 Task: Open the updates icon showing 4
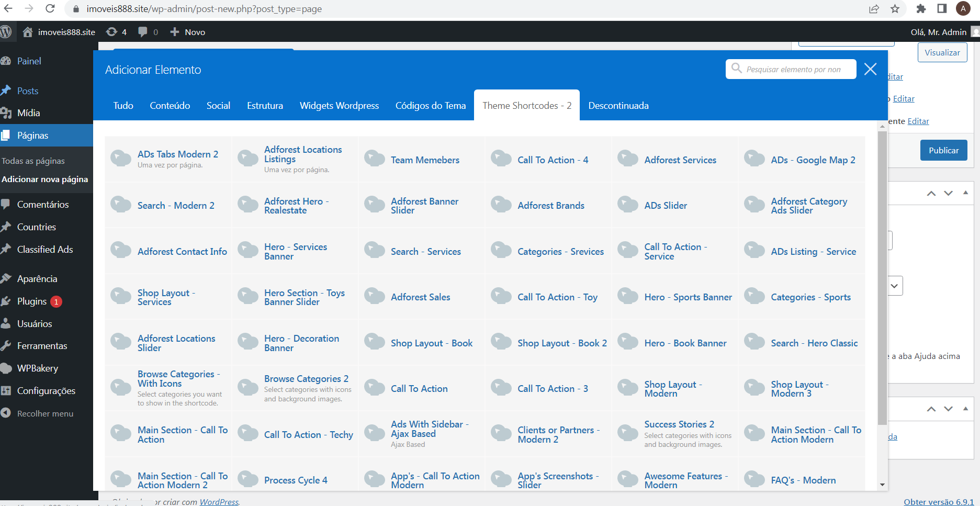(111, 32)
